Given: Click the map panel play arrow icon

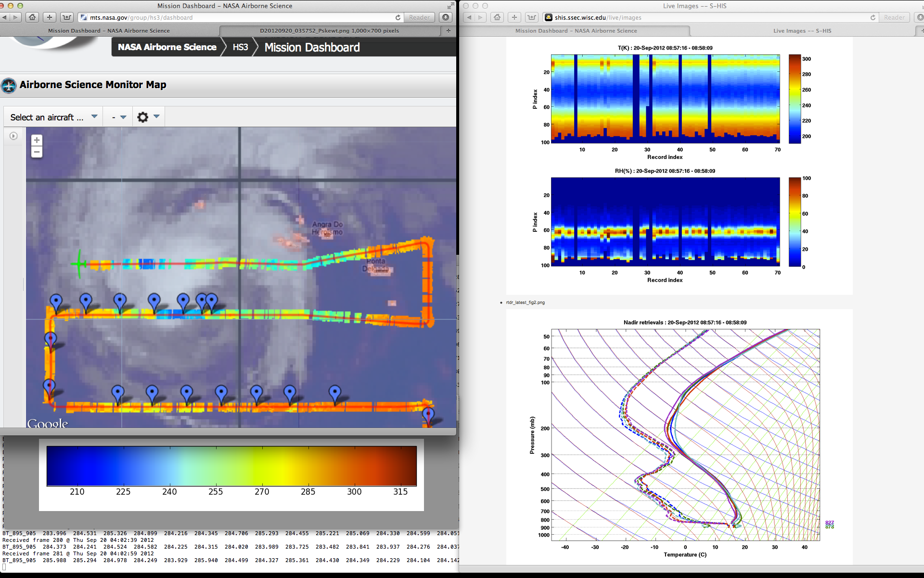Looking at the screenshot, I should (13, 136).
